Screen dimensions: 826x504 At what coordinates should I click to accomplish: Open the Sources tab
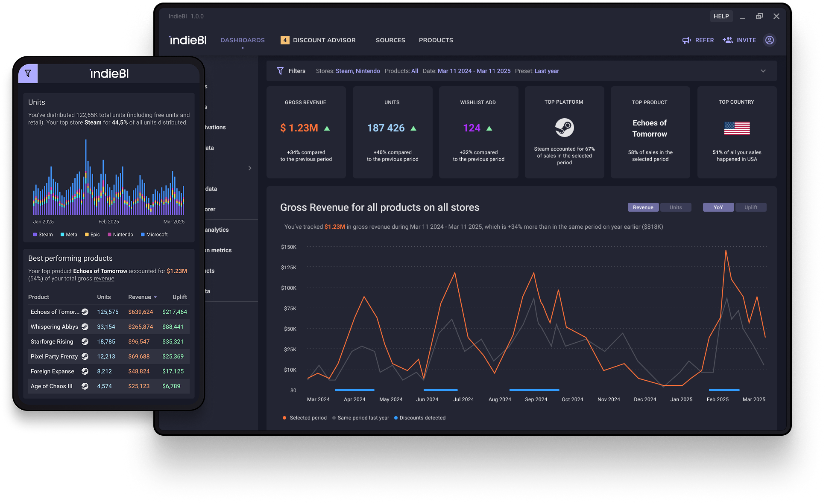(390, 40)
